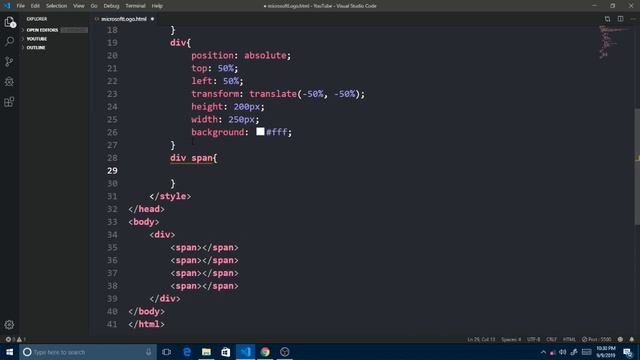640x360 pixels.
Task: Open the Explorer view in activity bar
Action: point(9,22)
